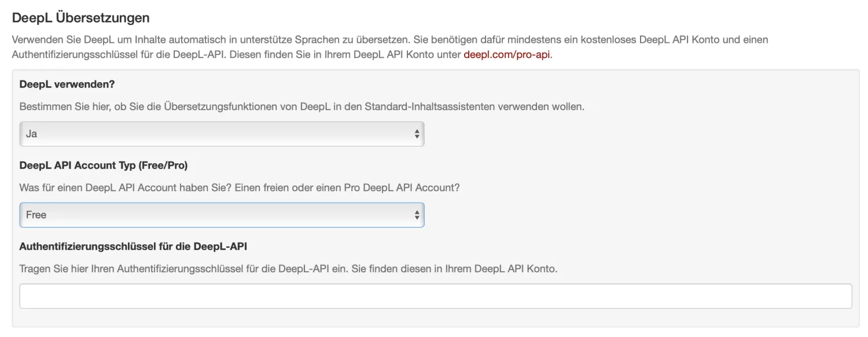Select the 'Ja' value text in dropdown
Viewport: 868px width, 337px height.
tap(32, 134)
